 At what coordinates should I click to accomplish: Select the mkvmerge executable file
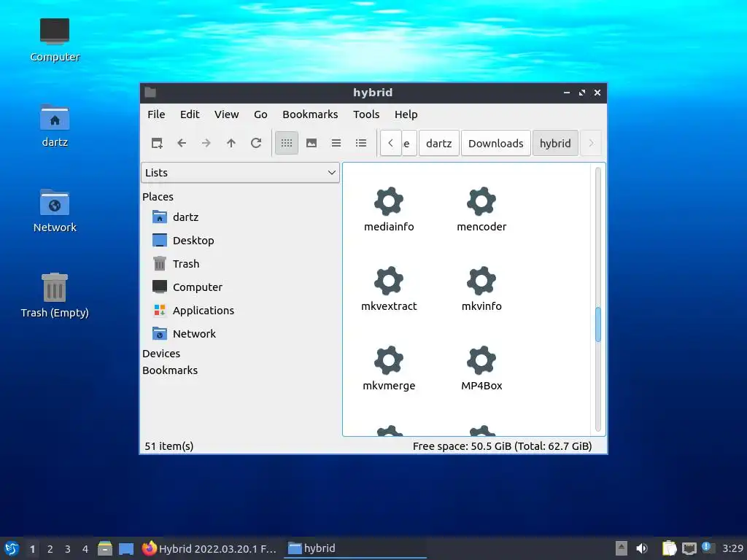click(389, 368)
